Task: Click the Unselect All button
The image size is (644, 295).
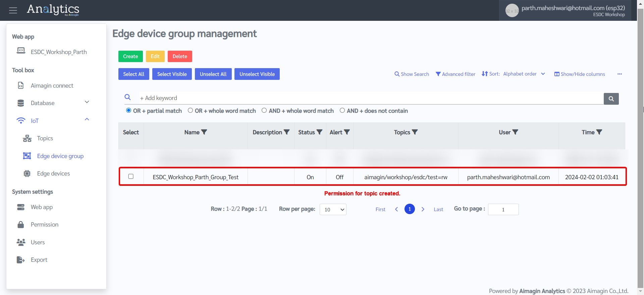Action: [x=213, y=74]
